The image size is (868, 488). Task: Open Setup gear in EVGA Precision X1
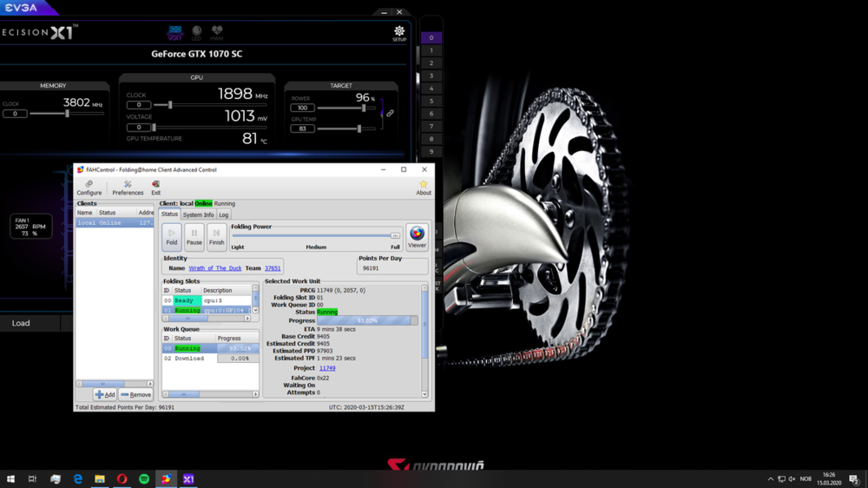click(399, 33)
